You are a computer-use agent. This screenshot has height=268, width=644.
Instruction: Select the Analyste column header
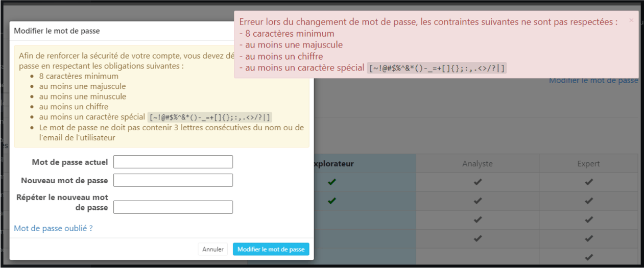point(478,164)
